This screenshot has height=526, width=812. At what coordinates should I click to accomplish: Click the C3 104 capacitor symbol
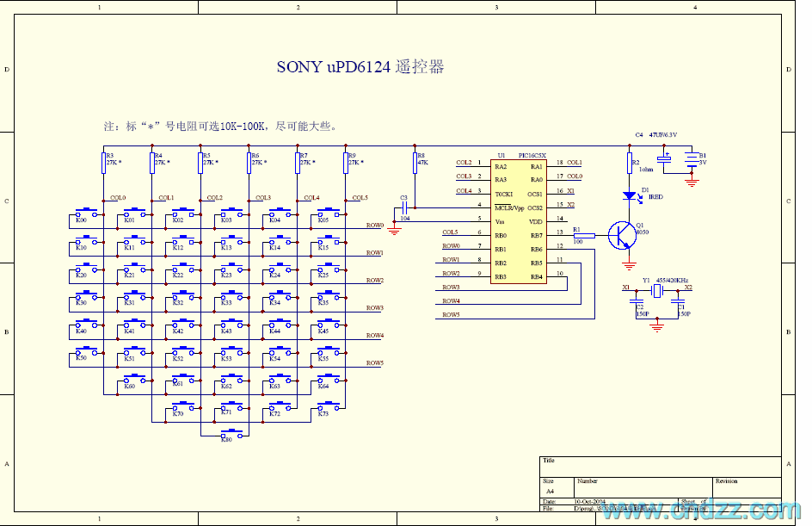pos(405,207)
